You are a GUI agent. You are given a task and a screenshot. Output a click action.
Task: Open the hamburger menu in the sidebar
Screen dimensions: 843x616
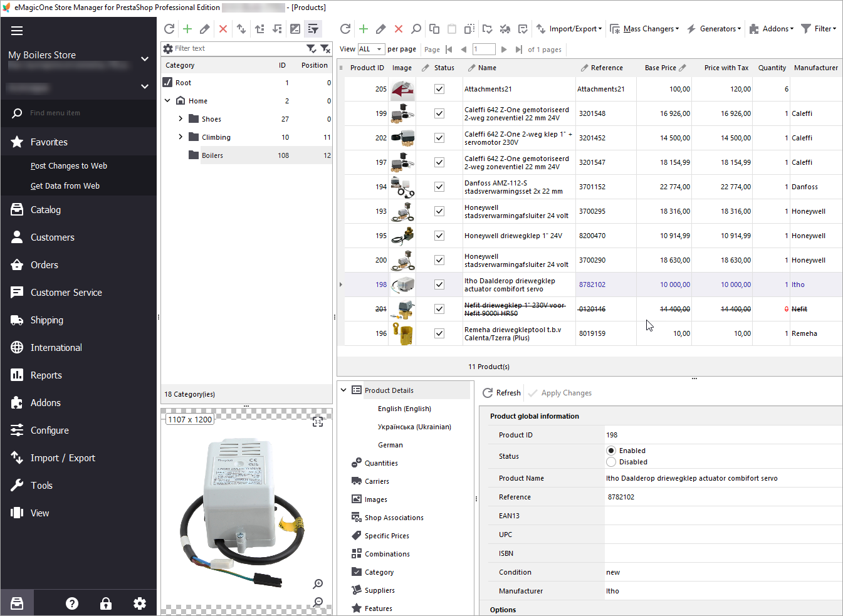pos(17,31)
